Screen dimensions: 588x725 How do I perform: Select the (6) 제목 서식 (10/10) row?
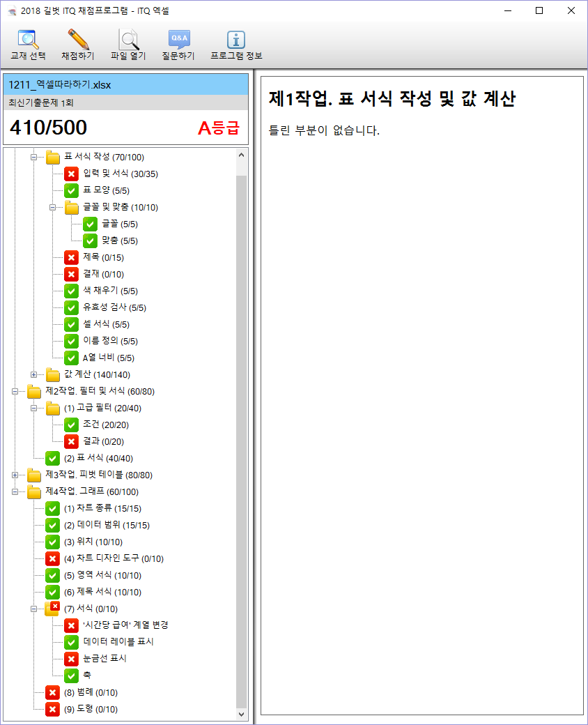click(x=102, y=592)
